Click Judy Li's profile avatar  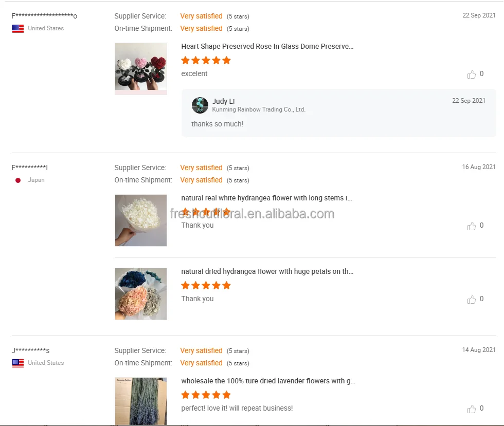pos(200,105)
